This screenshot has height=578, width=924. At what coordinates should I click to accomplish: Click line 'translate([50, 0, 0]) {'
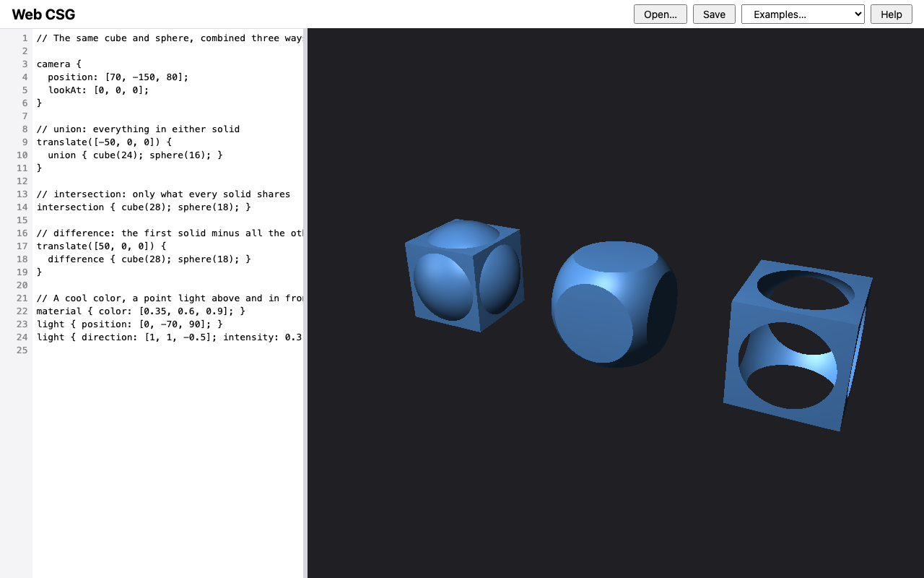[102, 246]
